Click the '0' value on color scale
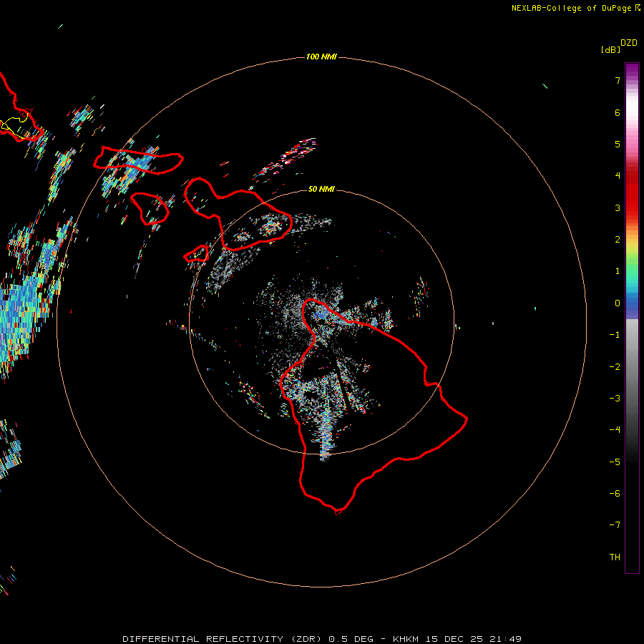644x644 pixels. [618, 303]
